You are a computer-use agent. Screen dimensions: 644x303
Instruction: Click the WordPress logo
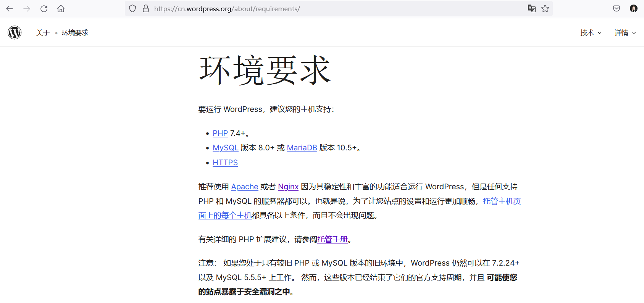[15, 33]
